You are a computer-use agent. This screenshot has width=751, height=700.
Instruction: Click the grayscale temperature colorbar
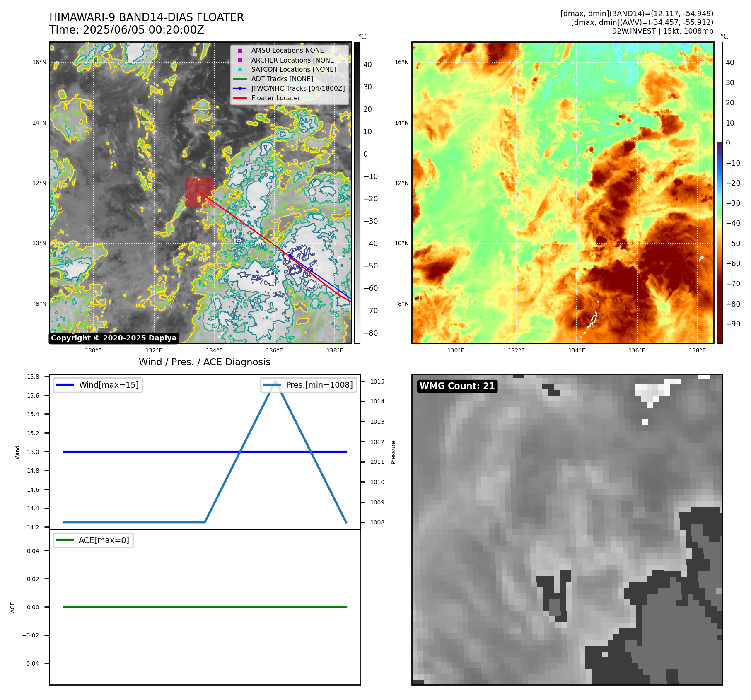click(357, 193)
